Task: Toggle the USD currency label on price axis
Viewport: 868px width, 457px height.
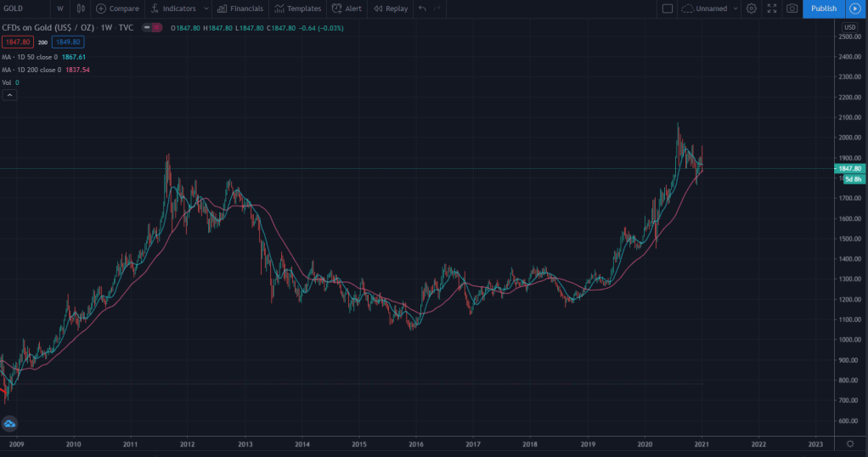Action: point(847,27)
